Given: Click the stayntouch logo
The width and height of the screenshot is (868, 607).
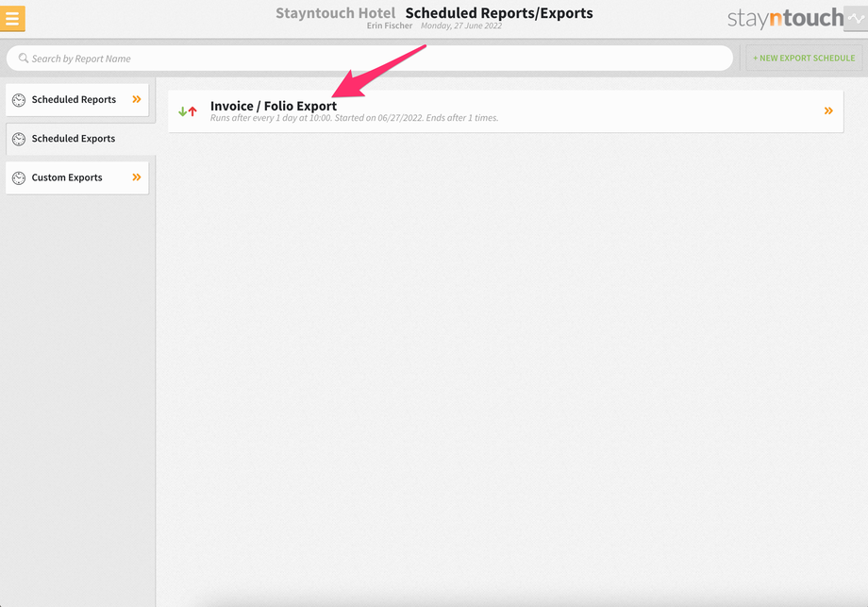Looking at the screenshot, I should [x=785, y=18].
